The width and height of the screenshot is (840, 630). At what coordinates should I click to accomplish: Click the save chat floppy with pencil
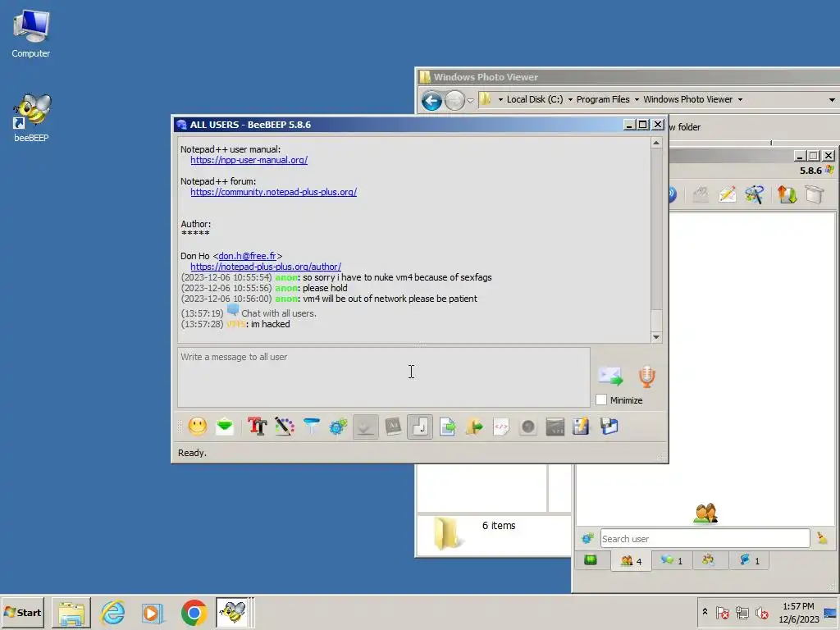[x=582, y=427]
